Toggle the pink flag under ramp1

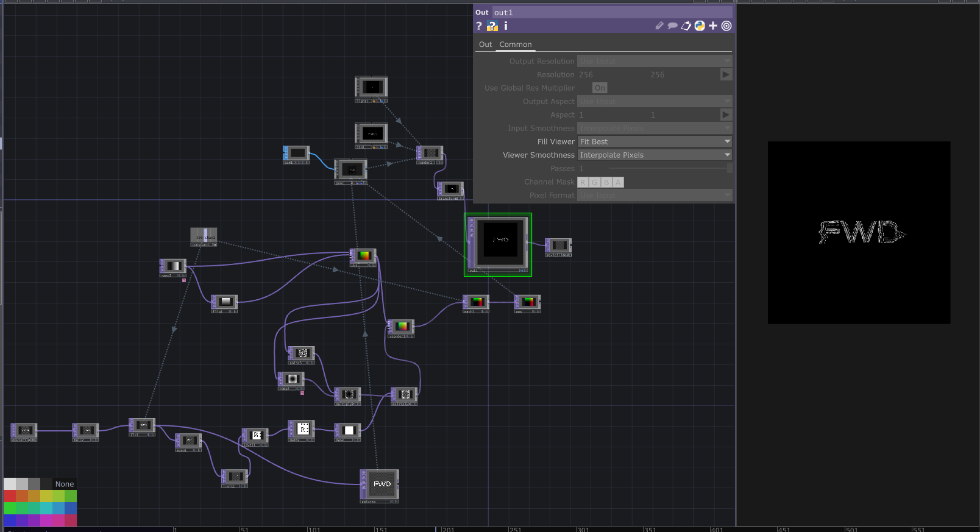coord(184,280)
